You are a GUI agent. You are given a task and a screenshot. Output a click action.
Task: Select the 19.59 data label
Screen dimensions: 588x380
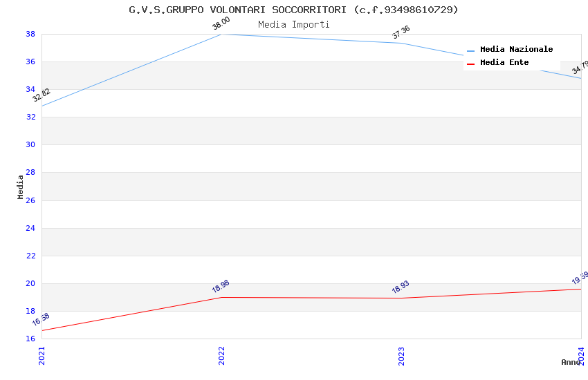pyautogui.click(x=580, y=278)
